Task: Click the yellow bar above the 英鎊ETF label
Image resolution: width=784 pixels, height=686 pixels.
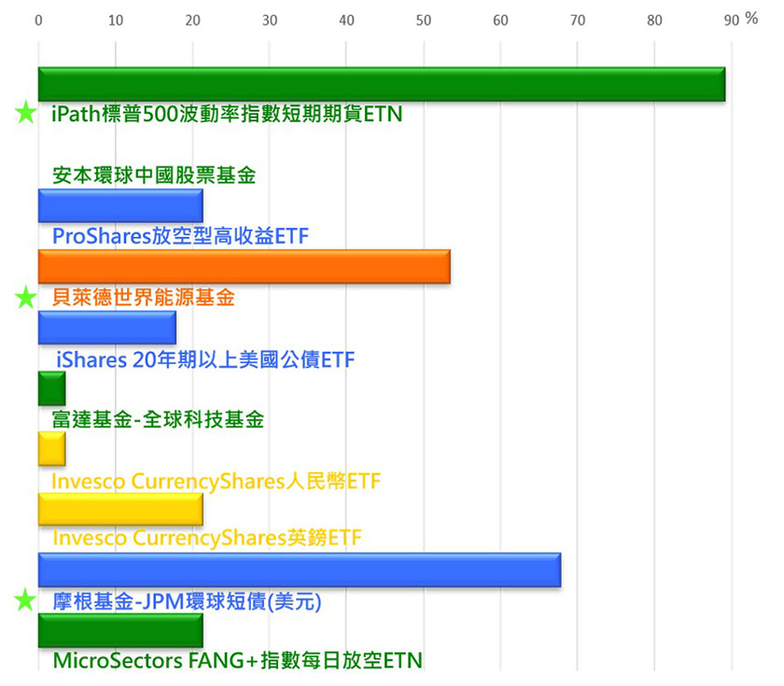Action: 120,509
